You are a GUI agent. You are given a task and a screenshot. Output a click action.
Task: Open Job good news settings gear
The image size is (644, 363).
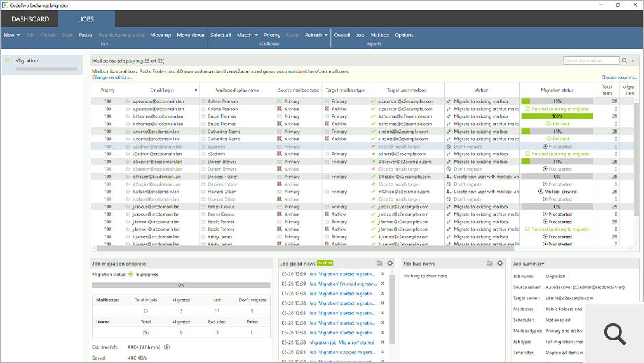390,263
